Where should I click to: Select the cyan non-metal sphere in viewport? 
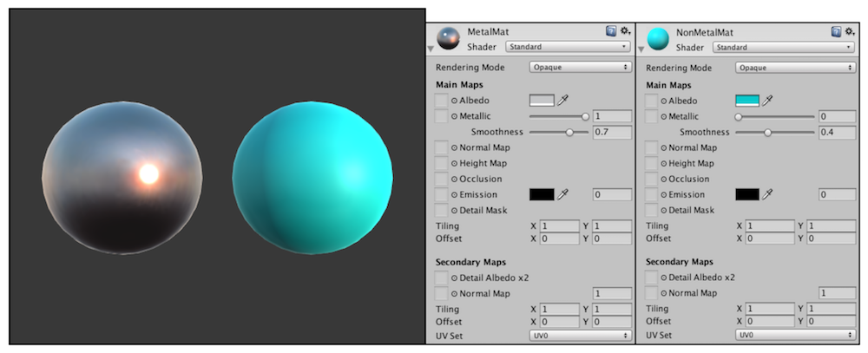point(312,178)
